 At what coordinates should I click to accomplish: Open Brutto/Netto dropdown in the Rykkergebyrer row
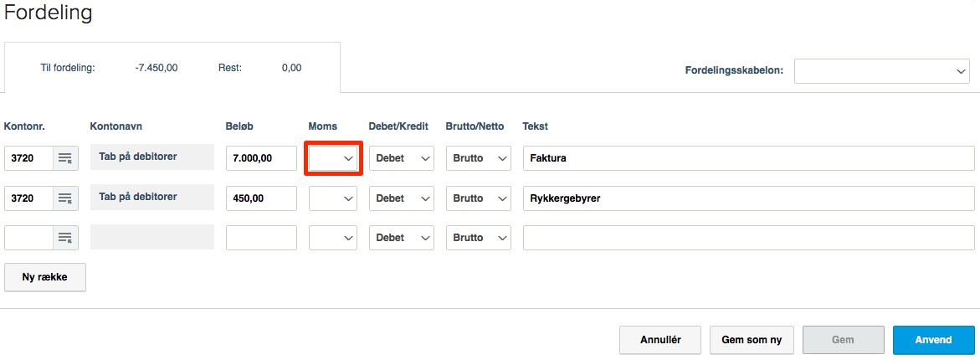[479, 198]
